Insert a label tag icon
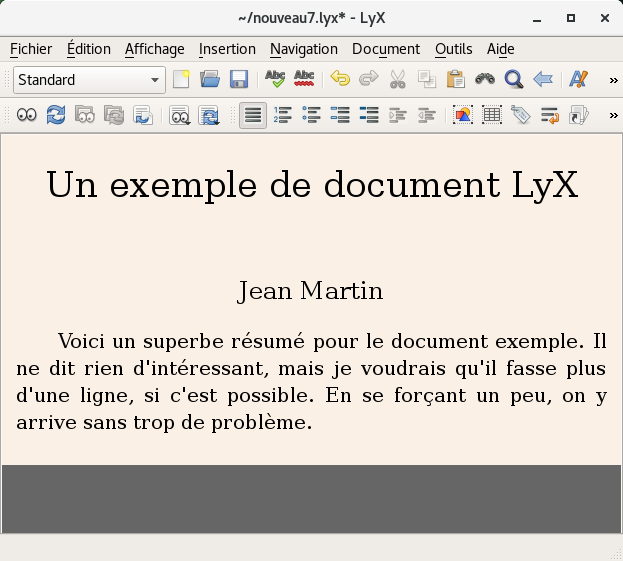Image resolution: width=623 pixels, height=561 pixels. click(x=521, y=115)
